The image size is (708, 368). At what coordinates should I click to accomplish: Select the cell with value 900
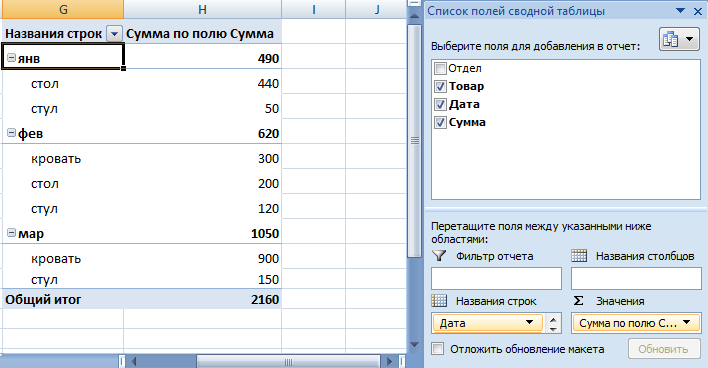coord(202,258)
